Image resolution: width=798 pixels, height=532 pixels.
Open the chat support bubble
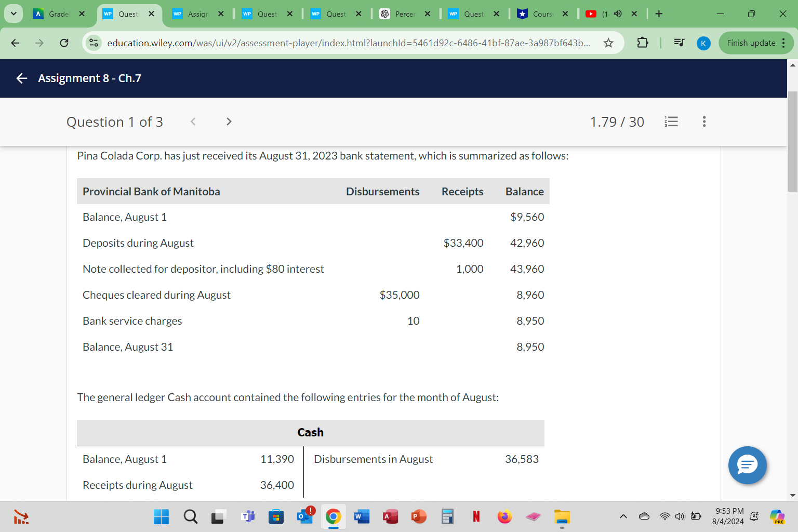(x=747, y=465)
